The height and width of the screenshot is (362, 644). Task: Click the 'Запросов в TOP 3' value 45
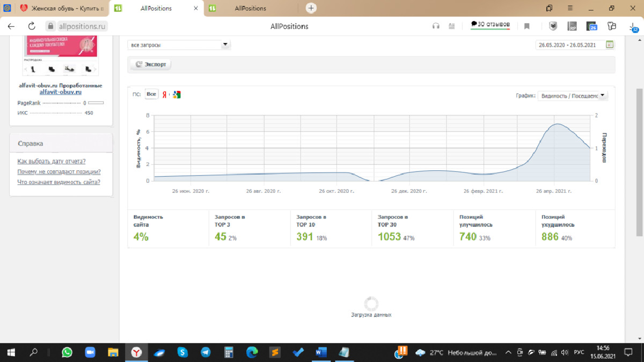tap(221, 237)
